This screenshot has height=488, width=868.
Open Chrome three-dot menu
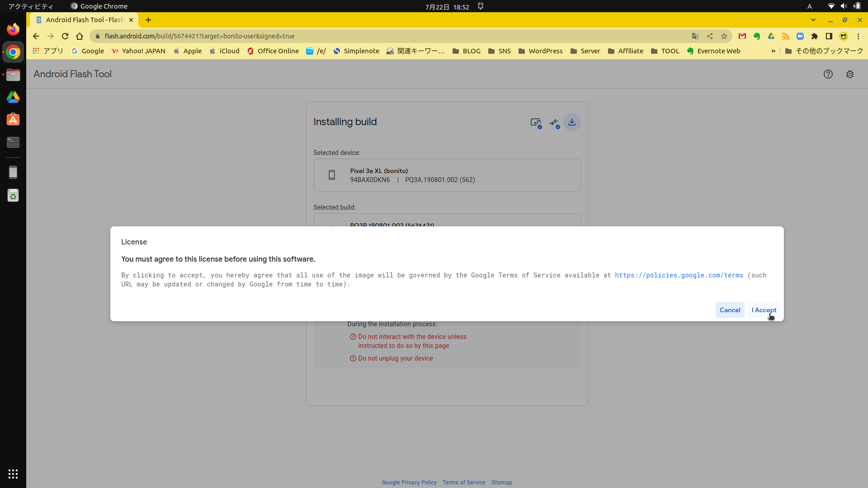click(x=858, y=36)
